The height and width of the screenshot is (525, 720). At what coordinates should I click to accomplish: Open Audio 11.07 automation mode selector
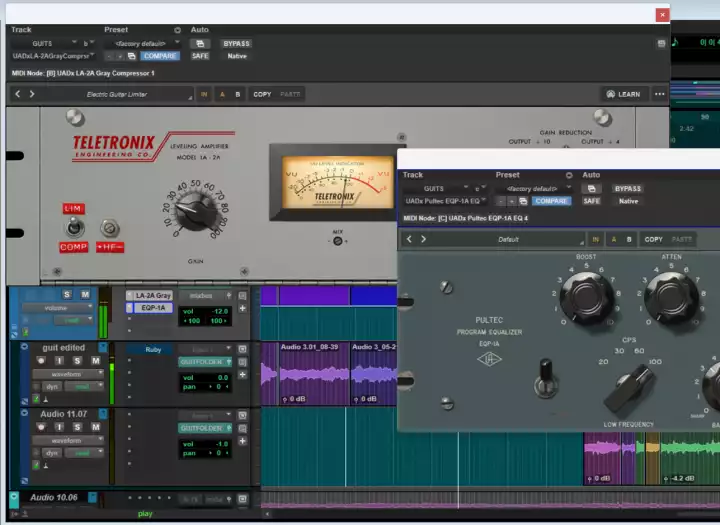[x=84, y=453]
